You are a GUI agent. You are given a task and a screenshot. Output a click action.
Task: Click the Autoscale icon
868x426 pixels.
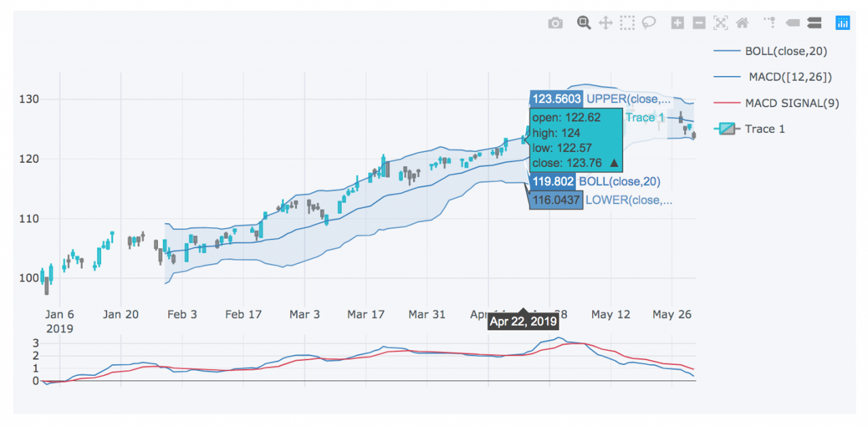coord(720,23)
